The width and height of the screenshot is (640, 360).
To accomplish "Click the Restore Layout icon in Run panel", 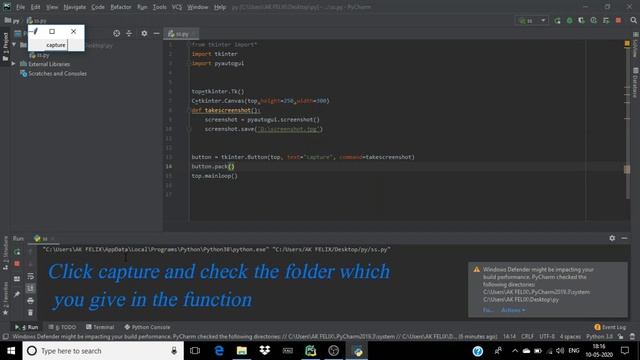I will pos(17,279).
